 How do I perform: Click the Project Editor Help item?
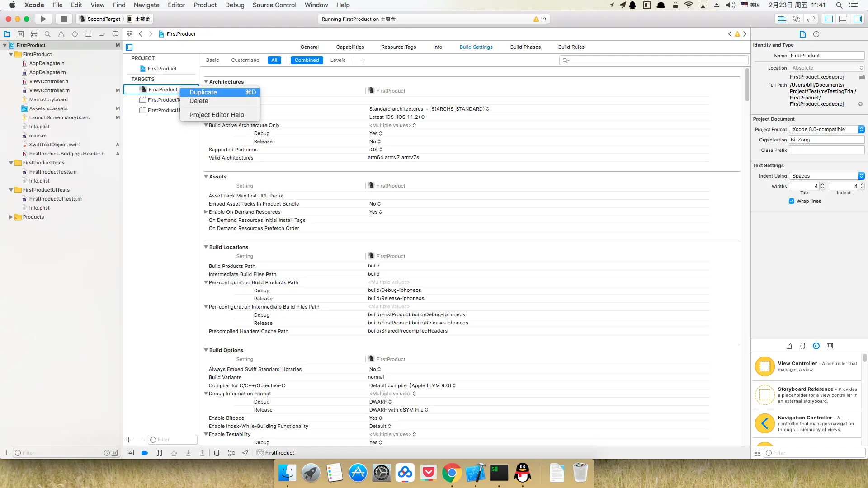(x=217, y=115)
